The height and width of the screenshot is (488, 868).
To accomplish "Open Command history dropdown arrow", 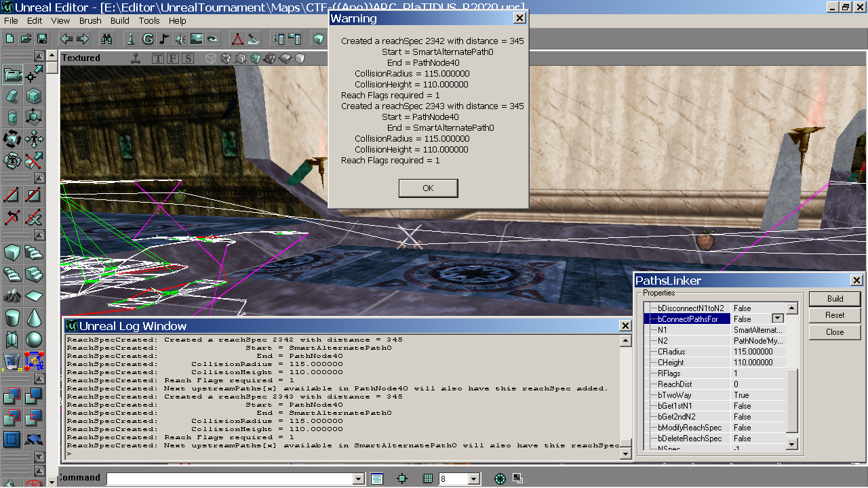I will tap(359, 479).
